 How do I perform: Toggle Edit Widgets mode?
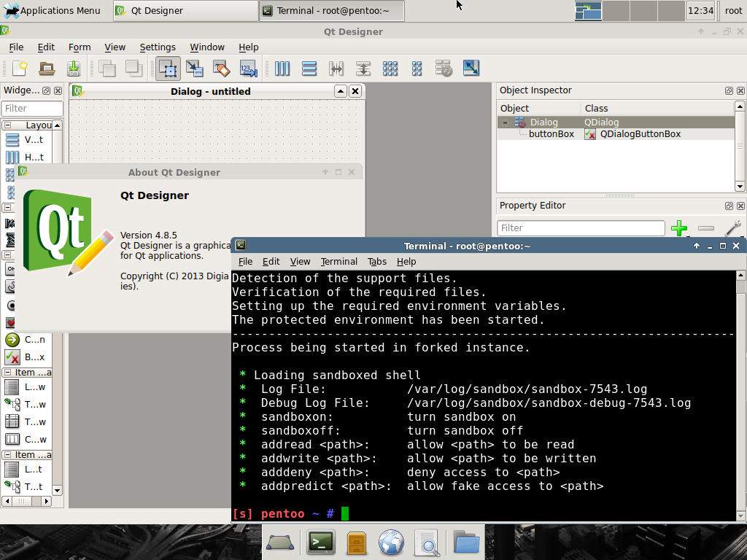pyautogui.click(x=169, y=69)
